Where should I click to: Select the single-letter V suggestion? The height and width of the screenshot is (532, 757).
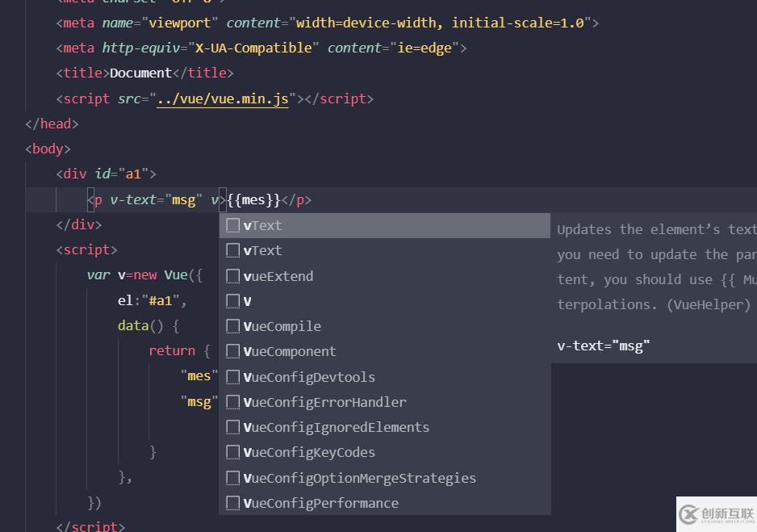point(385,301)
